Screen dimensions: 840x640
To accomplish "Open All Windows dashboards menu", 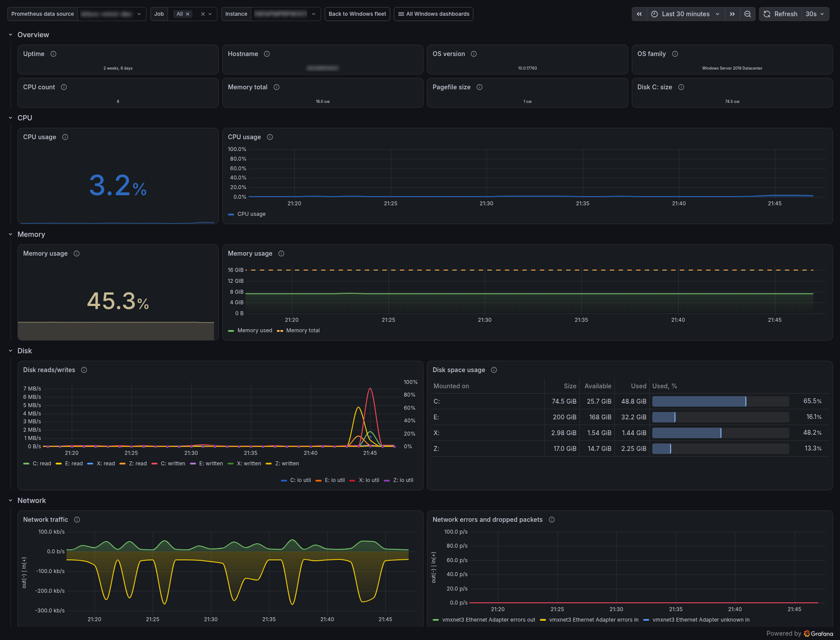I will click(x=433, y=14).
